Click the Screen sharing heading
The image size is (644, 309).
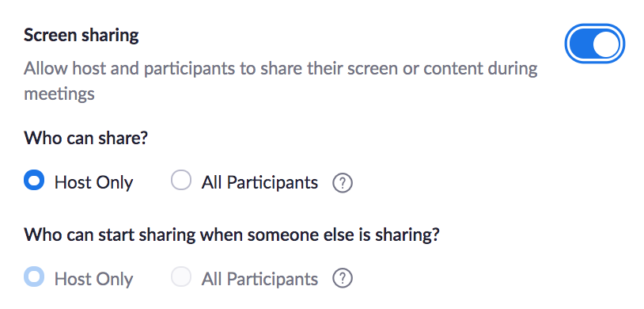tap(81, 36)
